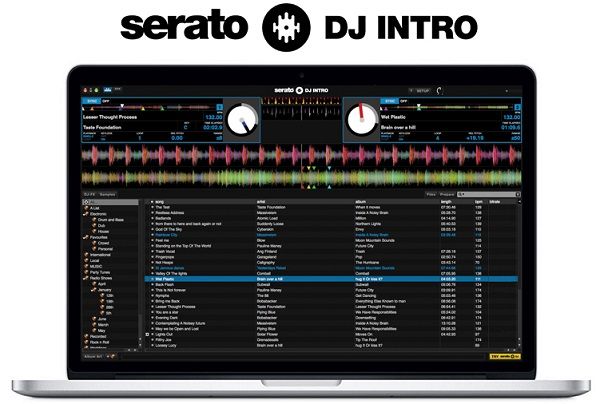
Task: Sort library by length column header
Action: (x=446, y=202)
